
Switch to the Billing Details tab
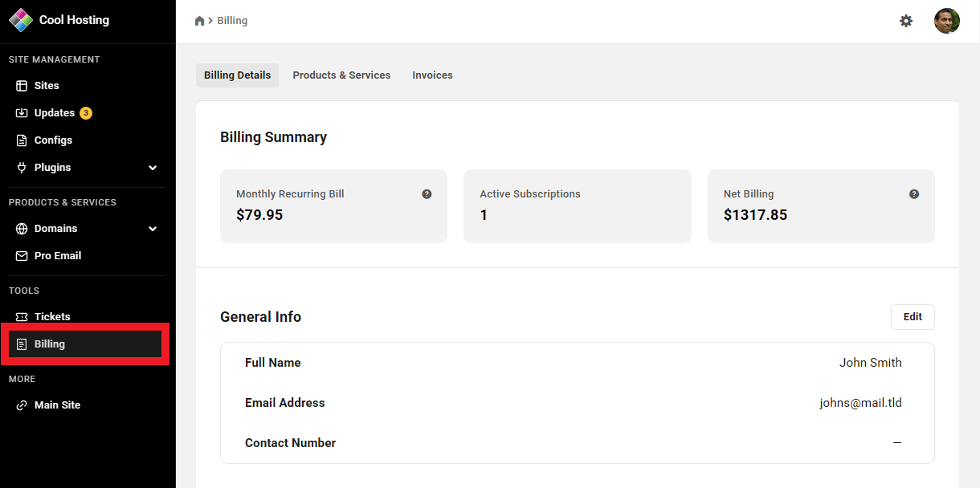point(237,75)
